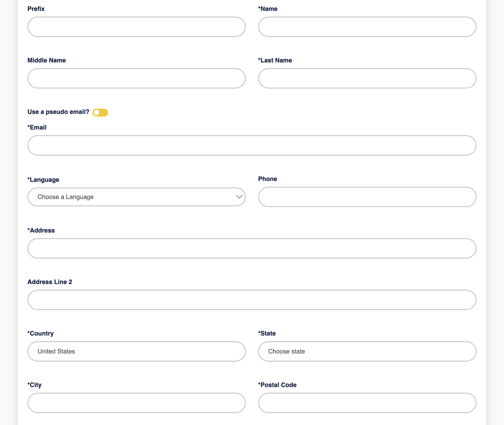Click the Address text field

coord(251,248)
